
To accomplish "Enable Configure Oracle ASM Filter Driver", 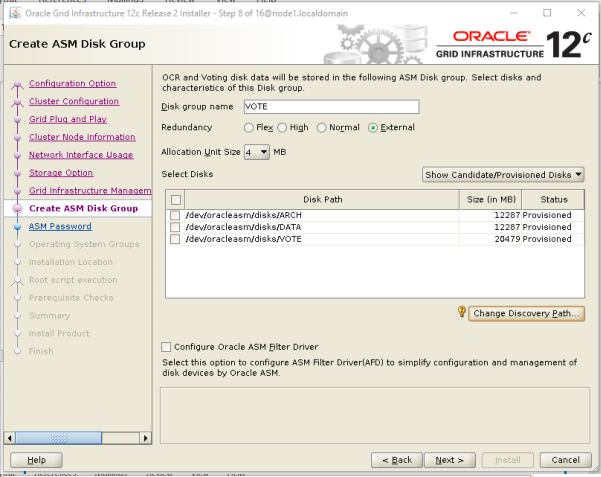I will pyautogui.click(x=166, y=347).
